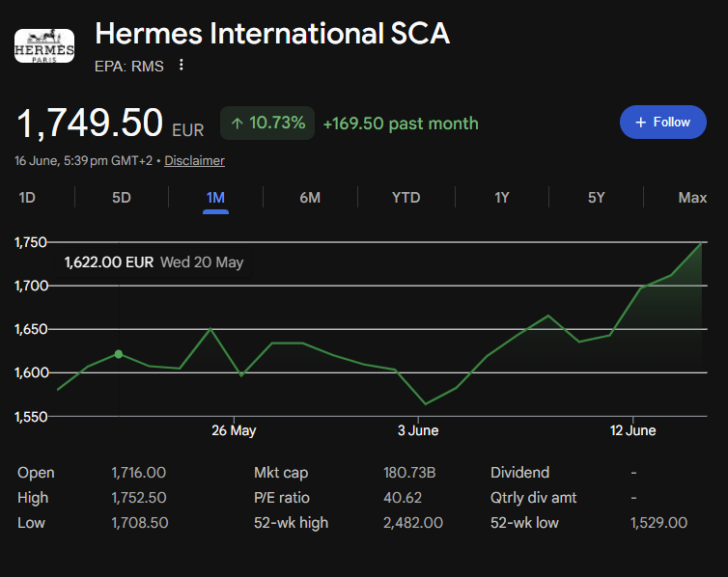Click the Open value 1,716.00

pos(138,473)
